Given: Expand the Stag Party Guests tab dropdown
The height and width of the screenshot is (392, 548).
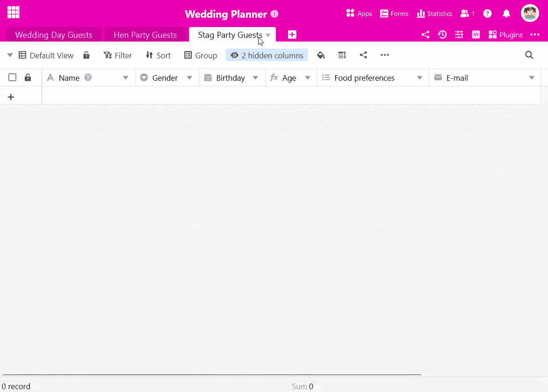Looking at the screenshot, I should (x=268, y=35).
